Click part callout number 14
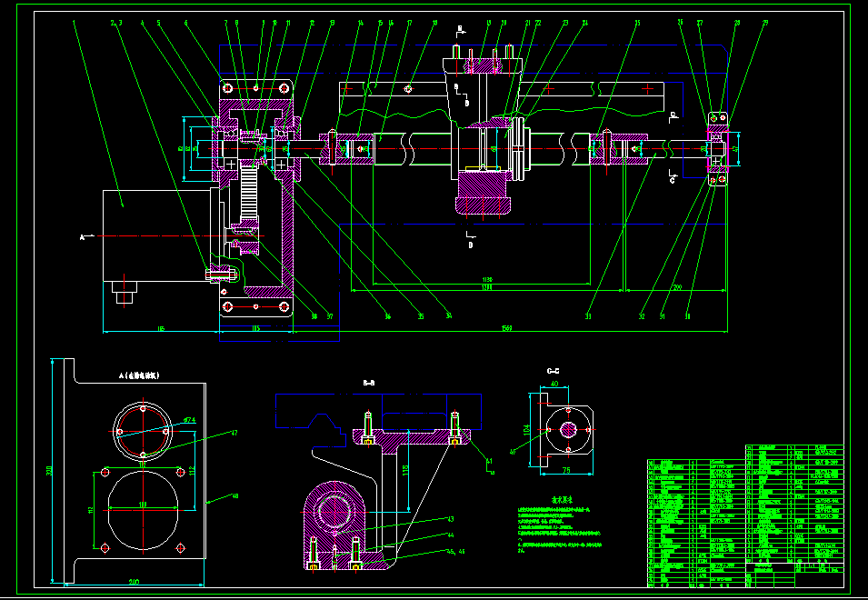Screen dimensions: 868x600 coord(360,24)
